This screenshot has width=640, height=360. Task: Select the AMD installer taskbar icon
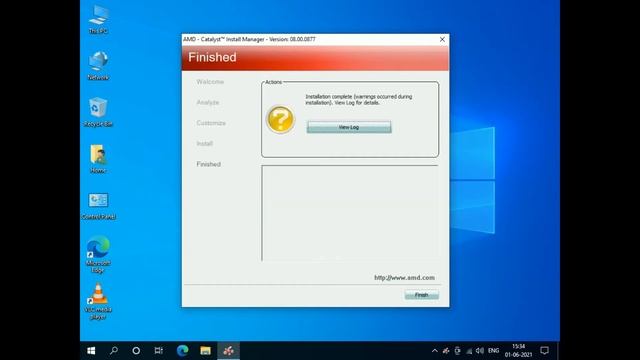228,351
